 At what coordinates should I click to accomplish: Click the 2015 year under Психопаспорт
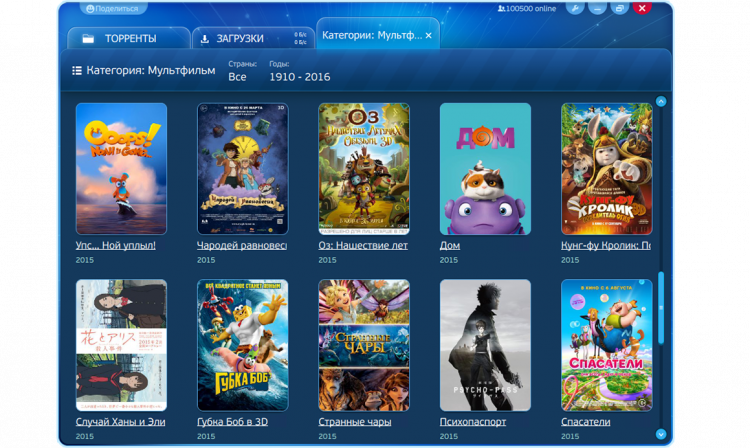tap(449, 437)
